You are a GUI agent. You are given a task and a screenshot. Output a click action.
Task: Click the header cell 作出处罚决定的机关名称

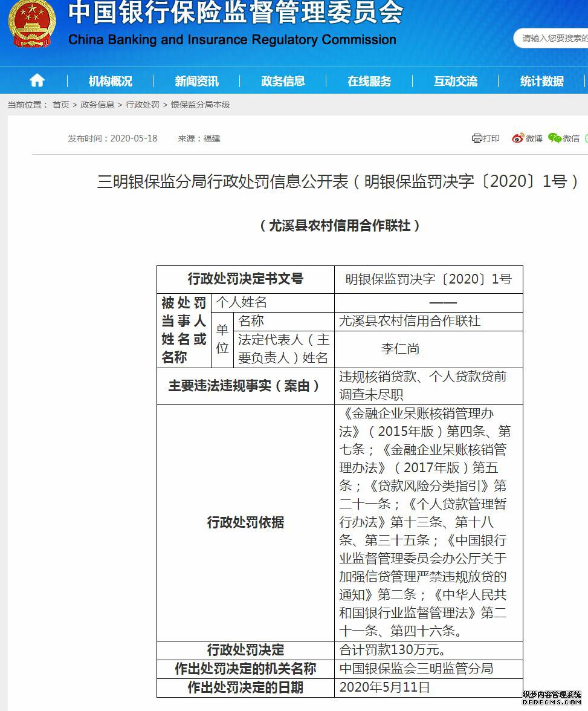pyautogui.click(x=245, y=669)
